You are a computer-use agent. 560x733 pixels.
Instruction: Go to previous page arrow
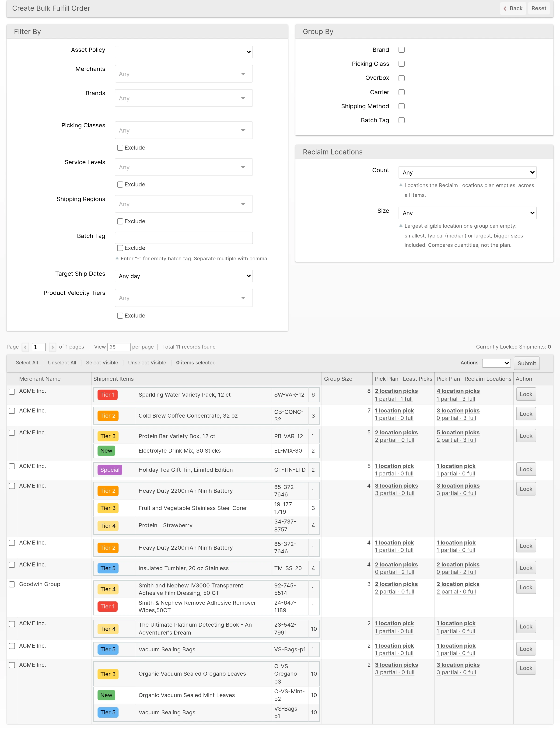coord(25,347)
